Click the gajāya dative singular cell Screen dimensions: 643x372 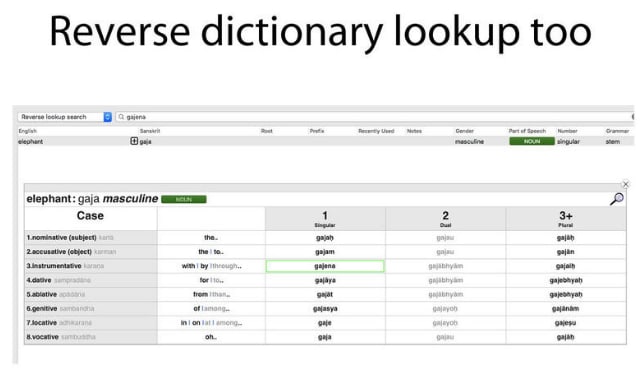click(325, 280)
